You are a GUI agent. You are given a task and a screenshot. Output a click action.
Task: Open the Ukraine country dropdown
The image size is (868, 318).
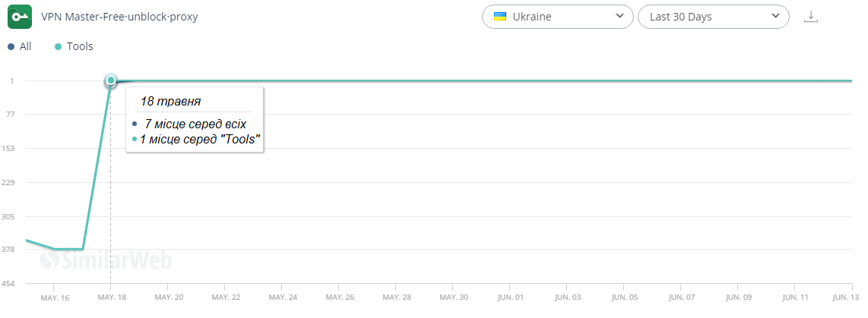557,17
